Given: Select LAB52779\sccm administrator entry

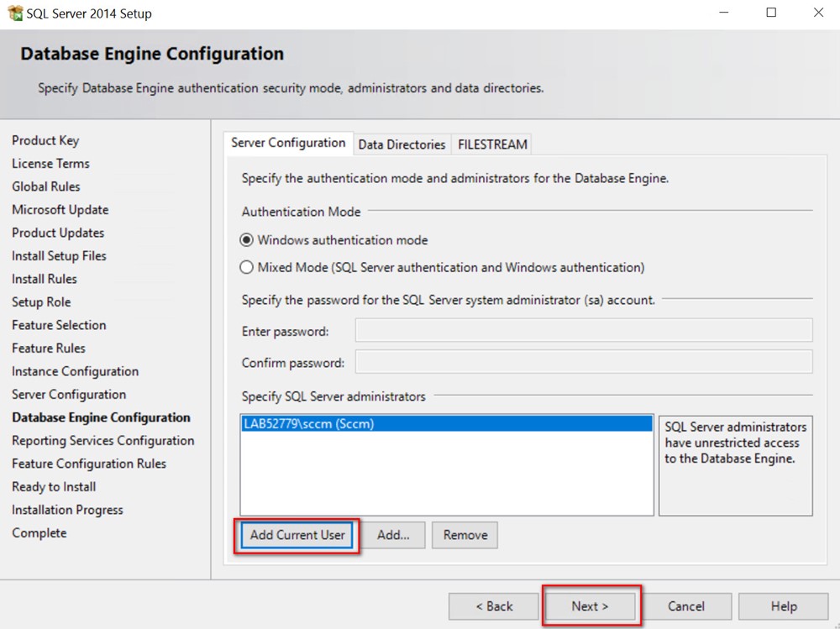Looking at the screenshot, I should coord(447,424).
